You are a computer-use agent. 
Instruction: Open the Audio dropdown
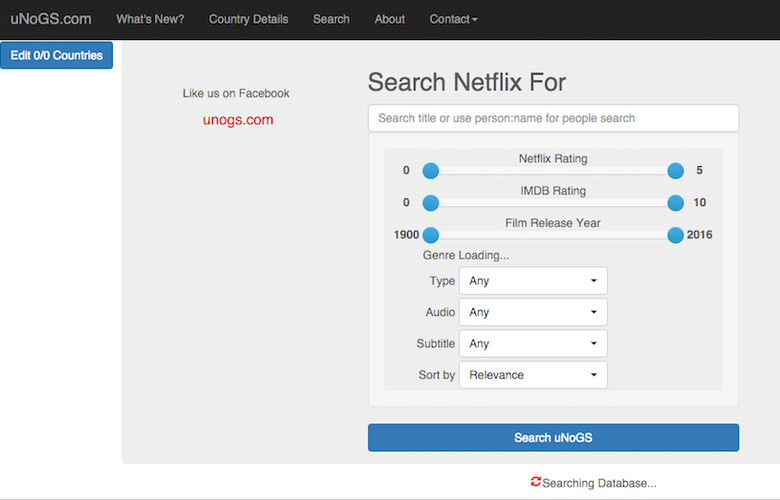point(533,312)
